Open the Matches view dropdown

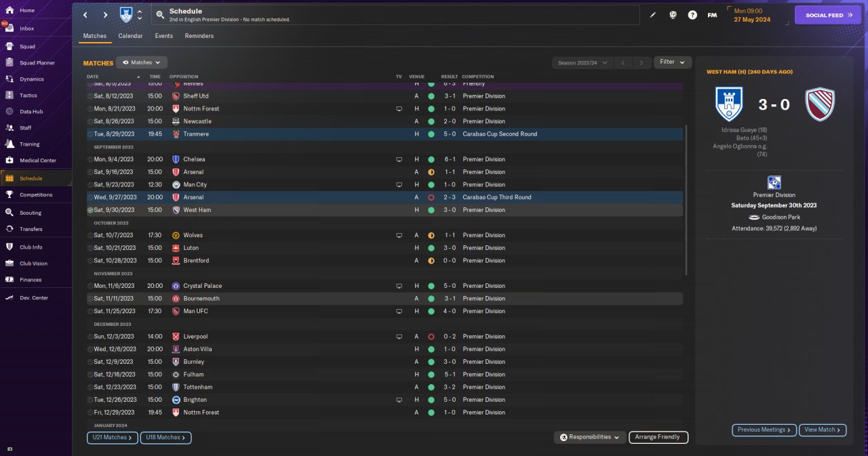(141, 62)
